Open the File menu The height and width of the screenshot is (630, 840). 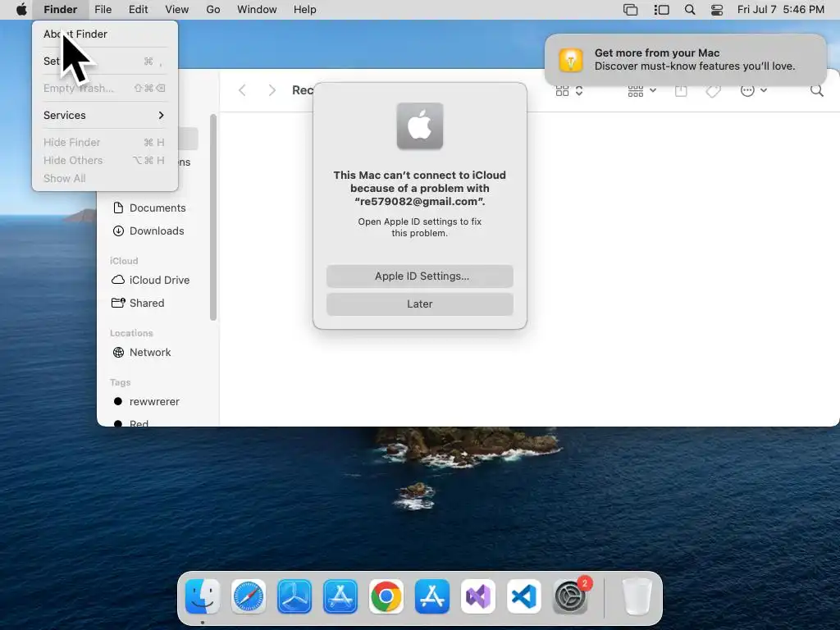tap(103, 10)
